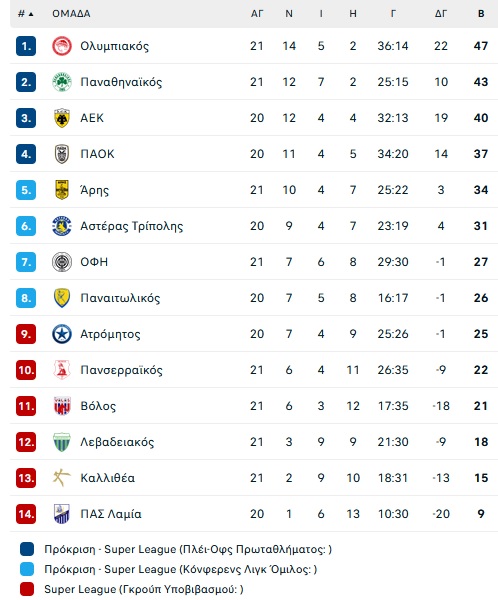Click the position 10 red badge

(x=26, y=370)
